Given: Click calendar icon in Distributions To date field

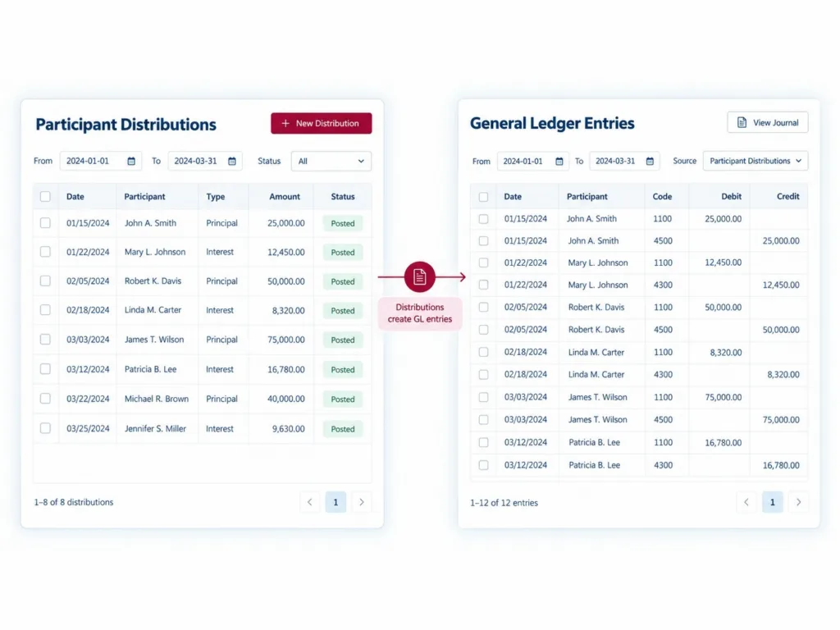Looking at the screenshot, I should tap(232, 162).
